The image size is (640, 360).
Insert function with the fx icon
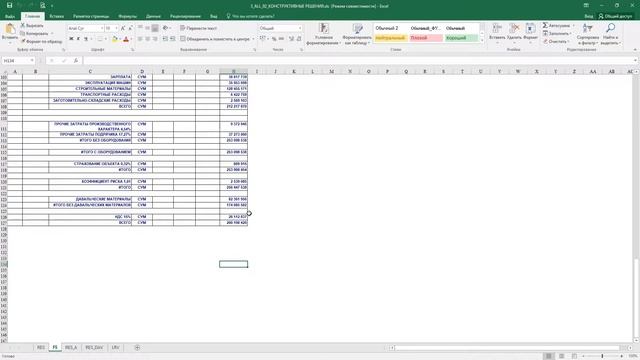point(76,60)
